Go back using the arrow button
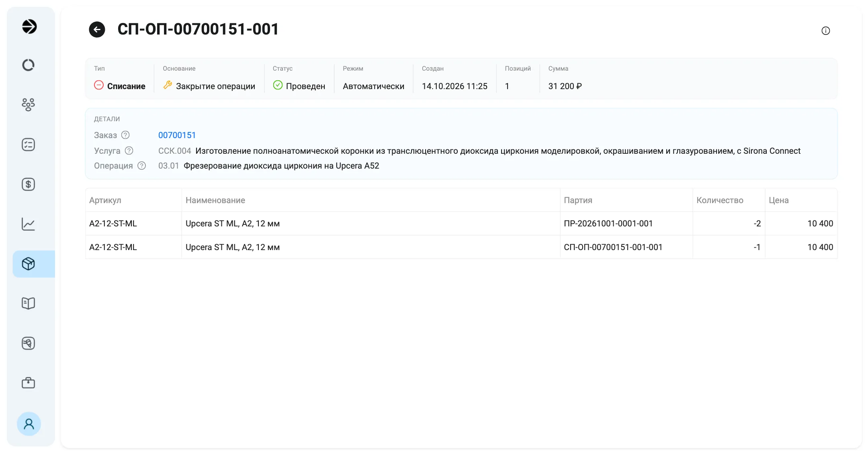868x454 pixels. (x=97, y=29)
